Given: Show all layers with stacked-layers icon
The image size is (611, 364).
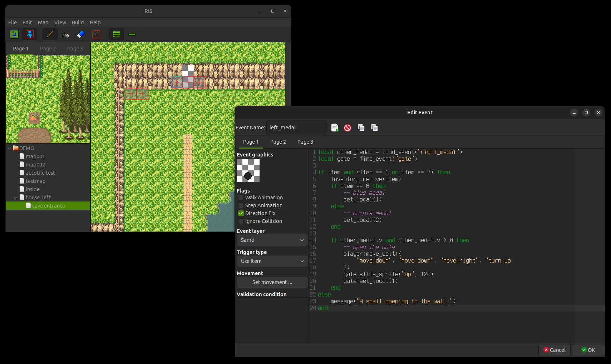Looking at the screenshot, I should 117,34.
